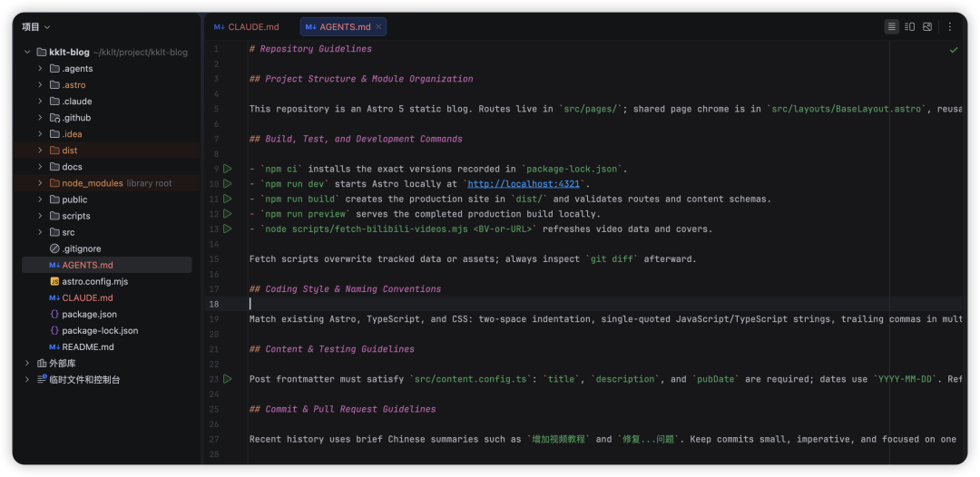Collapse the kklt-blog root folder
The image size is (980, 477).
coord(27,53)
